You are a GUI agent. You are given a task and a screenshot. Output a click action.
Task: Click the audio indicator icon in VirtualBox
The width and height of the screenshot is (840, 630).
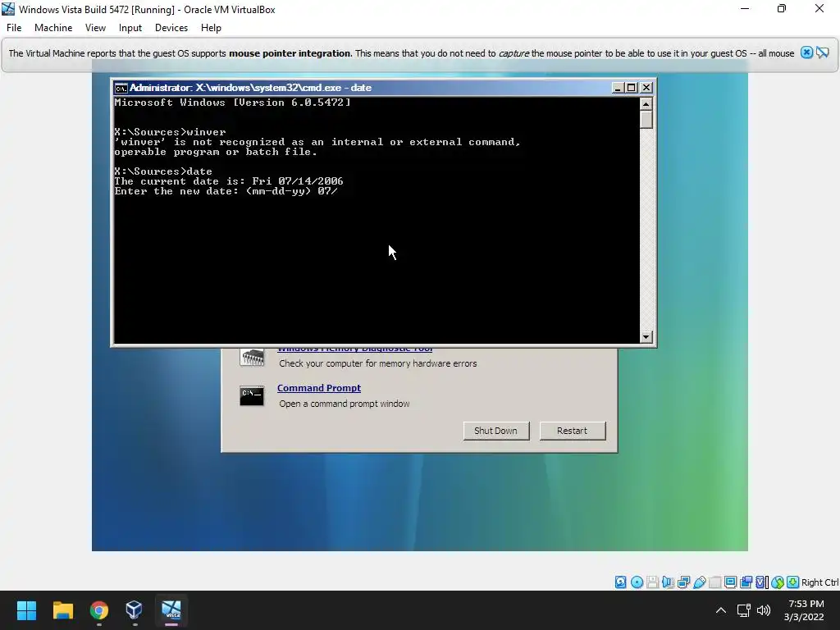pos(668,582)
